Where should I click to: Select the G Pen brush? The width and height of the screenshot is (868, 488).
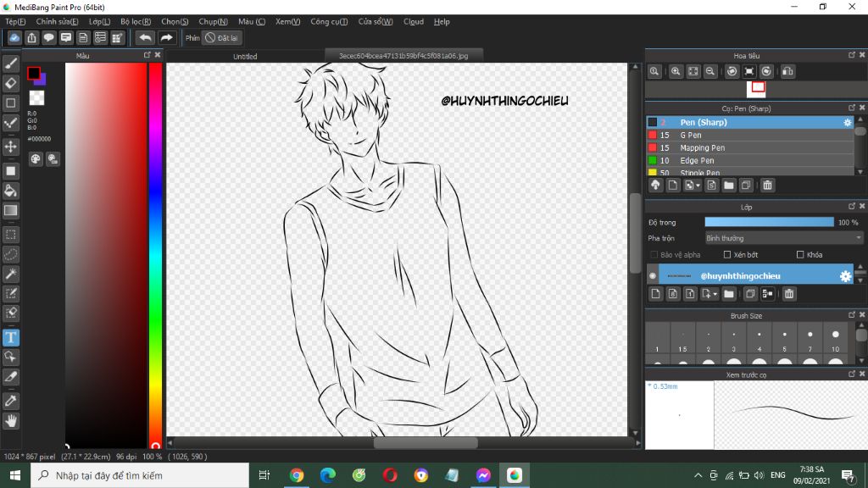750,135
